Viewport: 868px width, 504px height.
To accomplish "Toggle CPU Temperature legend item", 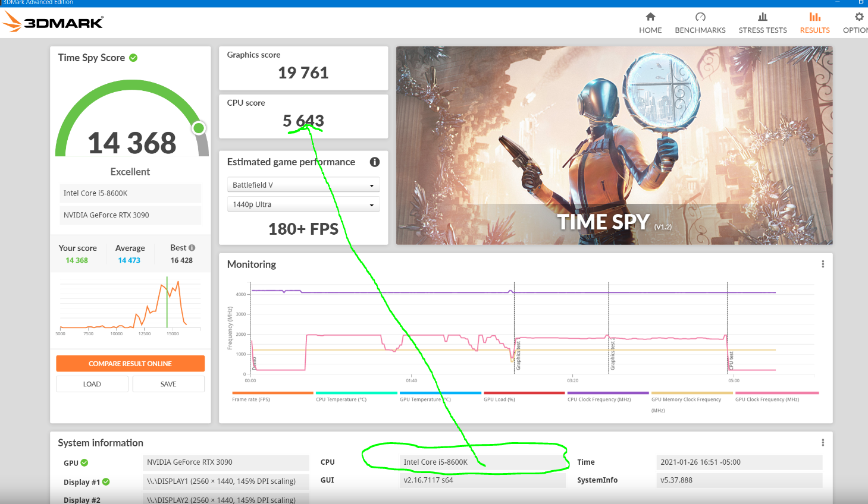I will (356, 396).
